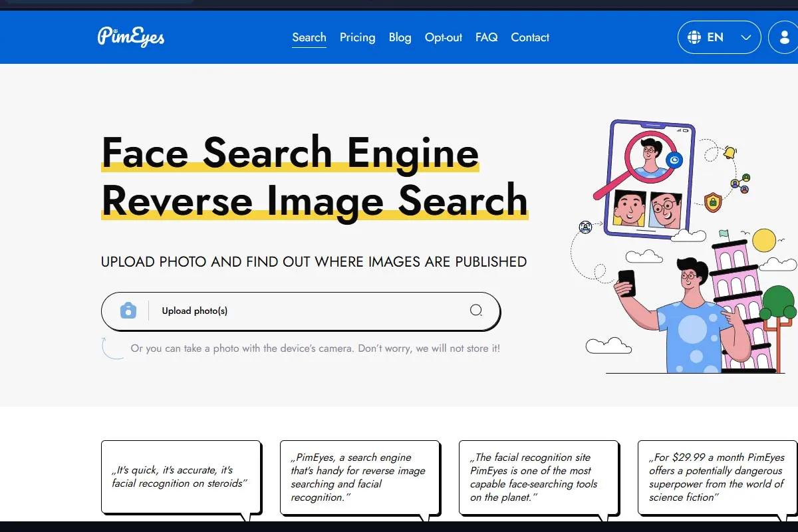The height and width of the screenshot is (532, 798).
Task: Expand the EN language dropdown
Action: coord(719,37)
